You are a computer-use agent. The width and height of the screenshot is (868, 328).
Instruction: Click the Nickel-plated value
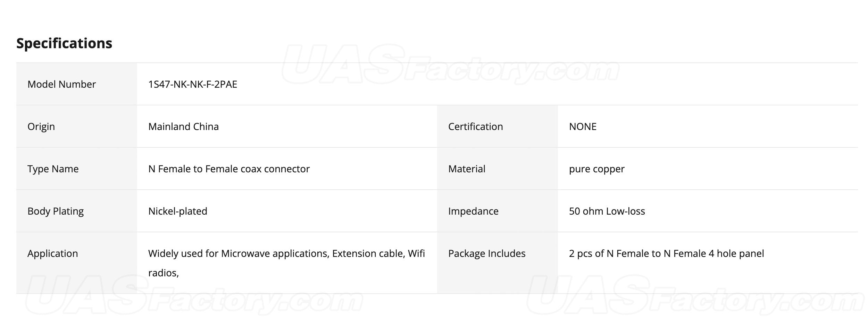pos(178,211)
